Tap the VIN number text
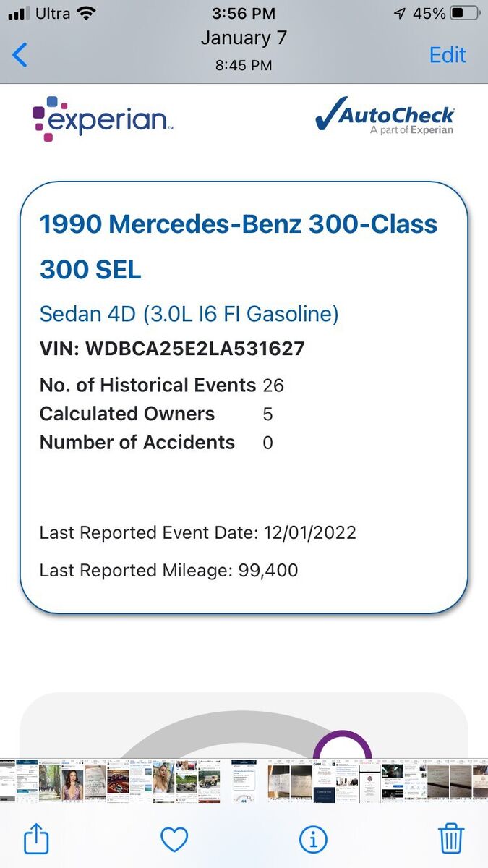Screen dimensions: 488x868 (x=172, y=349)
